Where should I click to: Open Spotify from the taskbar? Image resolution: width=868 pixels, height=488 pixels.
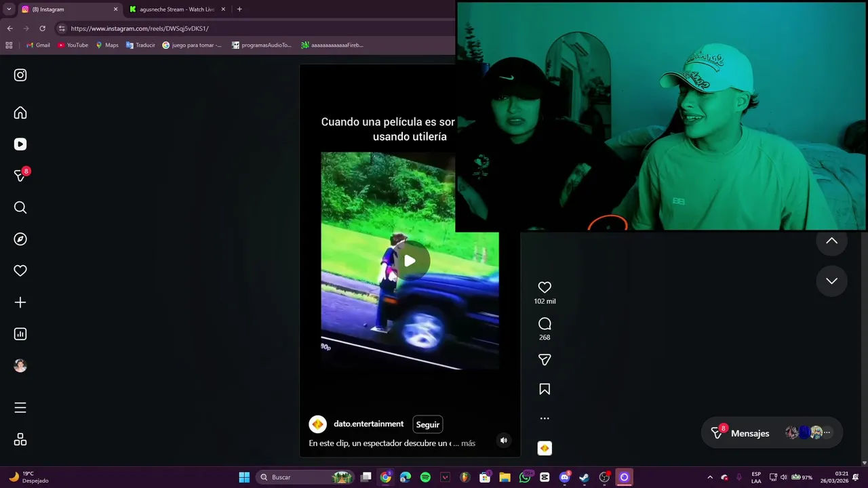pos(425,477)
